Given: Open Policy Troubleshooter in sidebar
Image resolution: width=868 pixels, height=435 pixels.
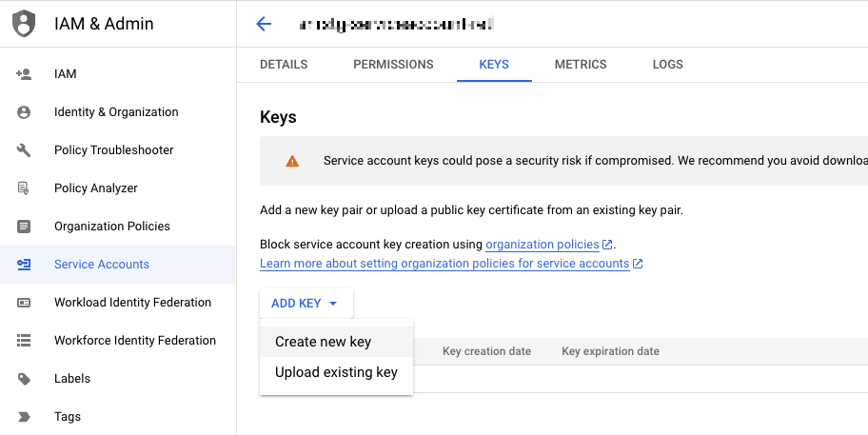Looking at the screenshot, I should click(118, 150).
